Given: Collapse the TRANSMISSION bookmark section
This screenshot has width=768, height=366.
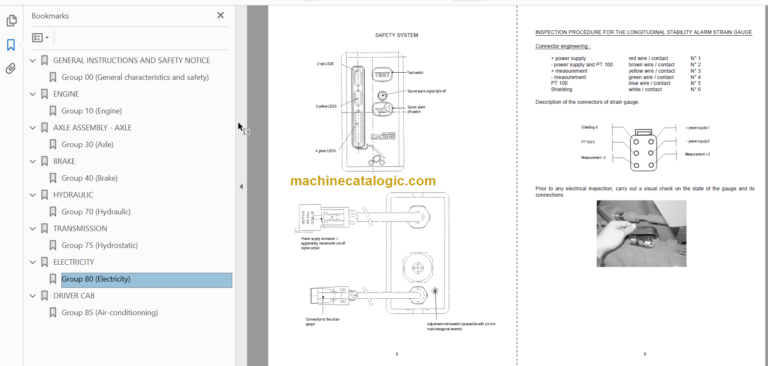Looking at the screenshot, I should click(x=33, y=228).
